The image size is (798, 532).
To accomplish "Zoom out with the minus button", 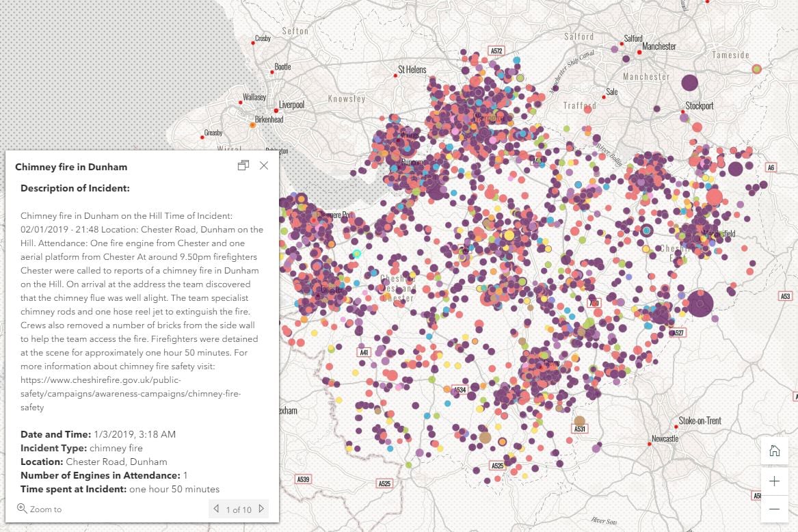I will point(774,509).
